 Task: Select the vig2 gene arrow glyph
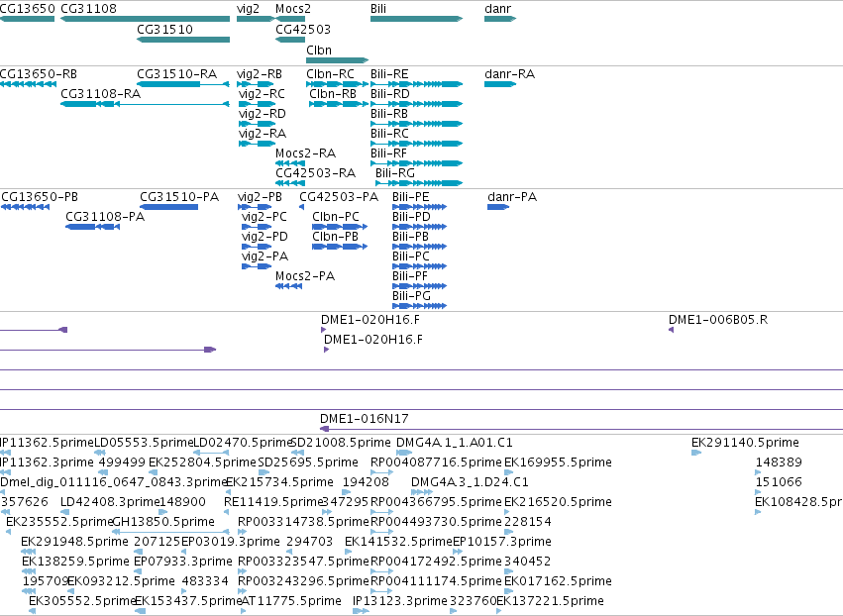tap(256, 19)
